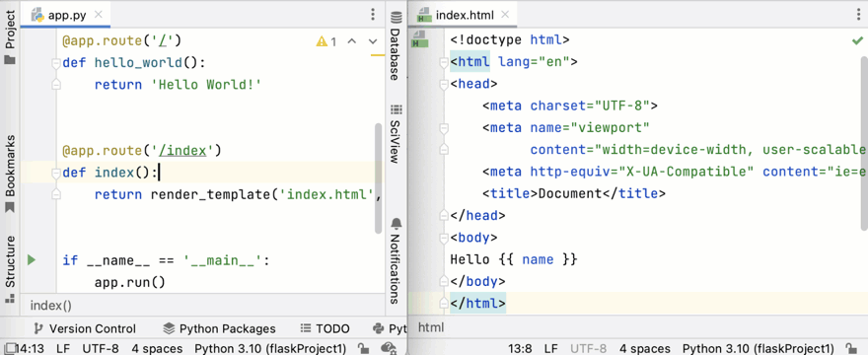Toggle read-only lock in app.py status bar

pos(363,348)
